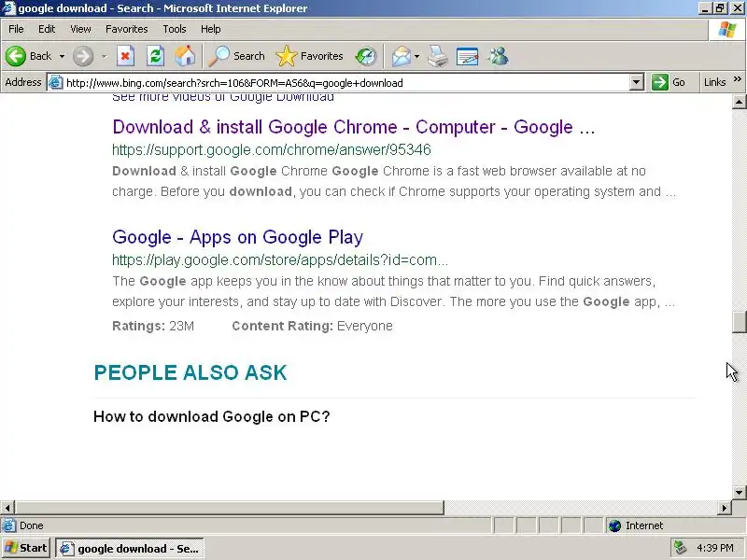Image resolution: width=747 pixels, height=560 pixels.
Task: Expand the Address bar dropdown arrow
Action: pos(637,82)
